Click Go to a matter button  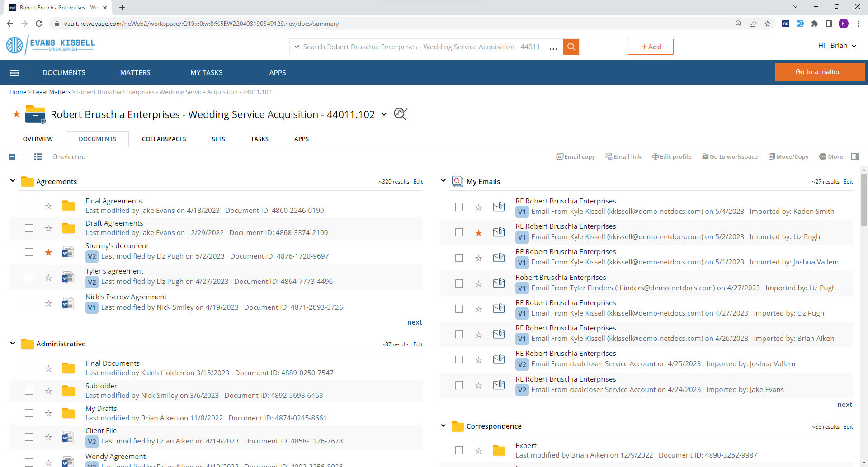tap(820, 72)
